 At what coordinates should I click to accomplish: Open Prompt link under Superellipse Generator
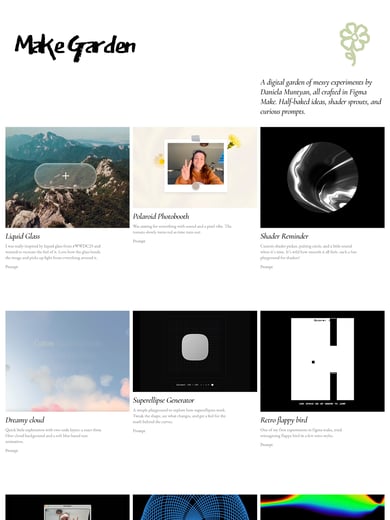coord(139,431)
